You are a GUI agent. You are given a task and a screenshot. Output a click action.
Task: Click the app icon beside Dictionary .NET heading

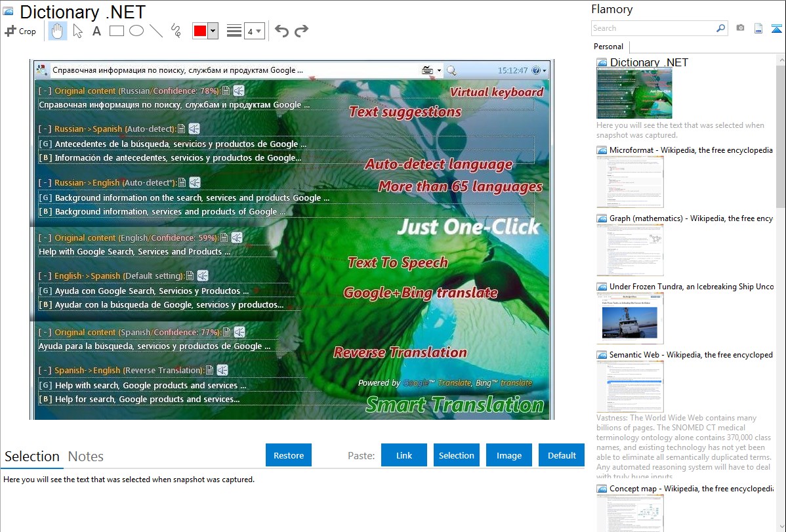pos(8,12)
